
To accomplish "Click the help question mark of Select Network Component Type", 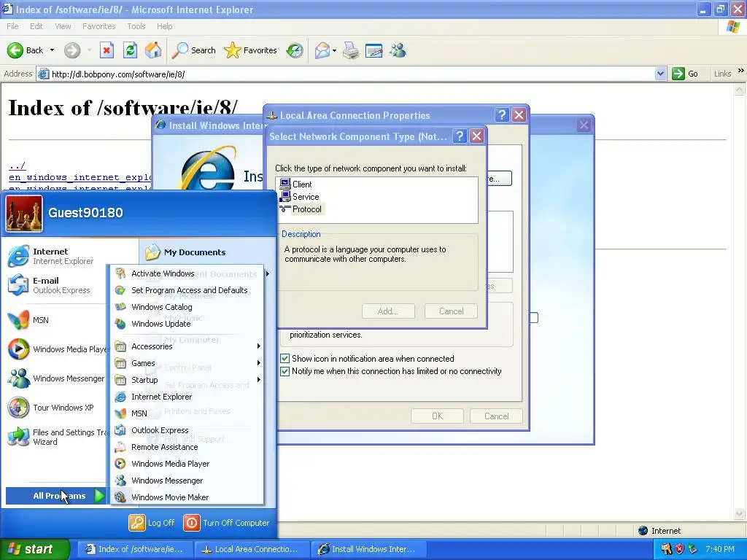I will click(x=460, y=136).
